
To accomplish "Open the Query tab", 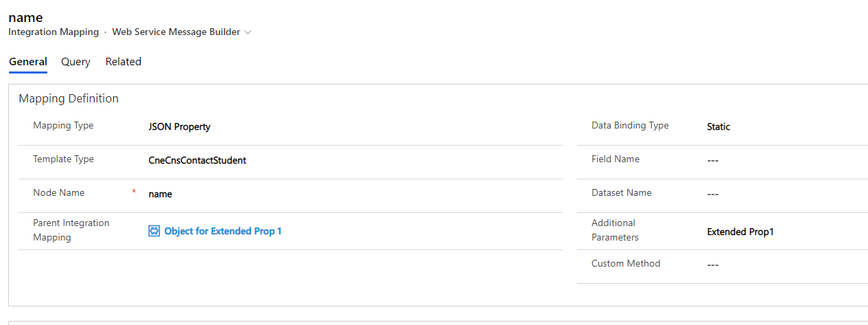I will 75,62.
